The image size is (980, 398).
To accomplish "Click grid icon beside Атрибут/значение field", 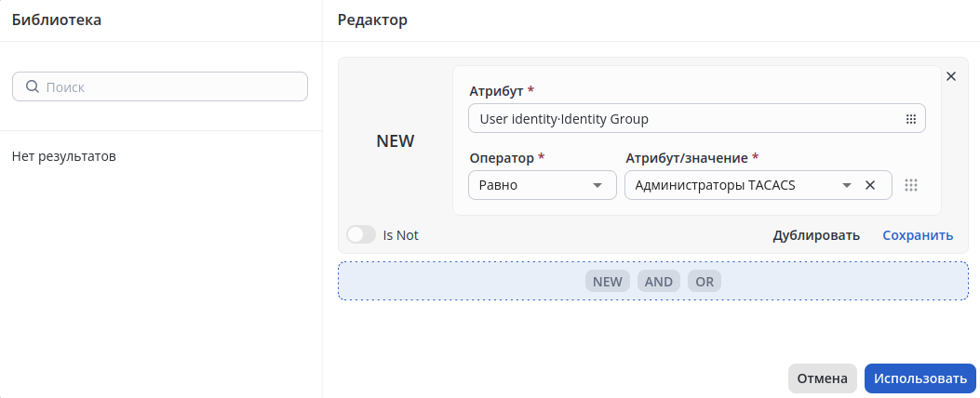I will pos(911,185).
